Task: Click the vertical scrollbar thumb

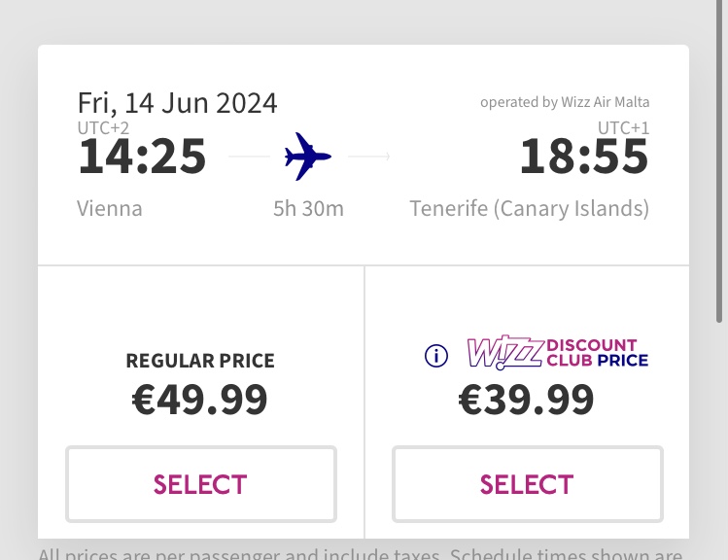Action: (x=719, y=160)
